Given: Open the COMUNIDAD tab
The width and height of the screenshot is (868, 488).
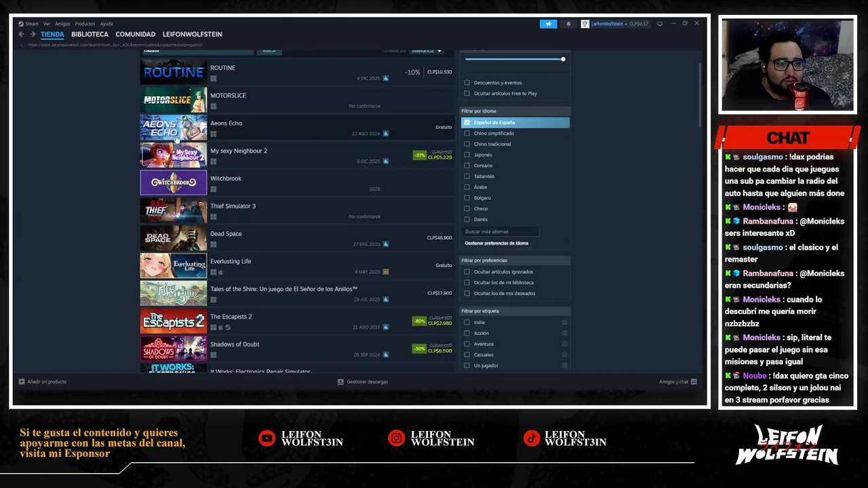Looking at the screenshot, I should point(135,34).
